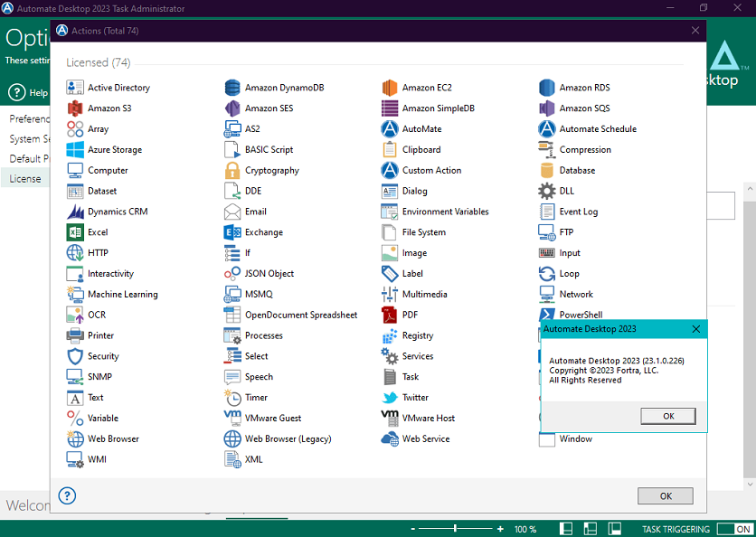The height and width of the screenshot is (537, 756).
Task: Click the Active Directory icon
Action: pos(75,88)
